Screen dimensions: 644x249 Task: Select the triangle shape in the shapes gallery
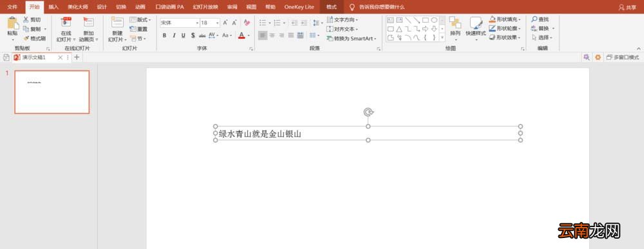pyautogui.click(x=399, y=29)
